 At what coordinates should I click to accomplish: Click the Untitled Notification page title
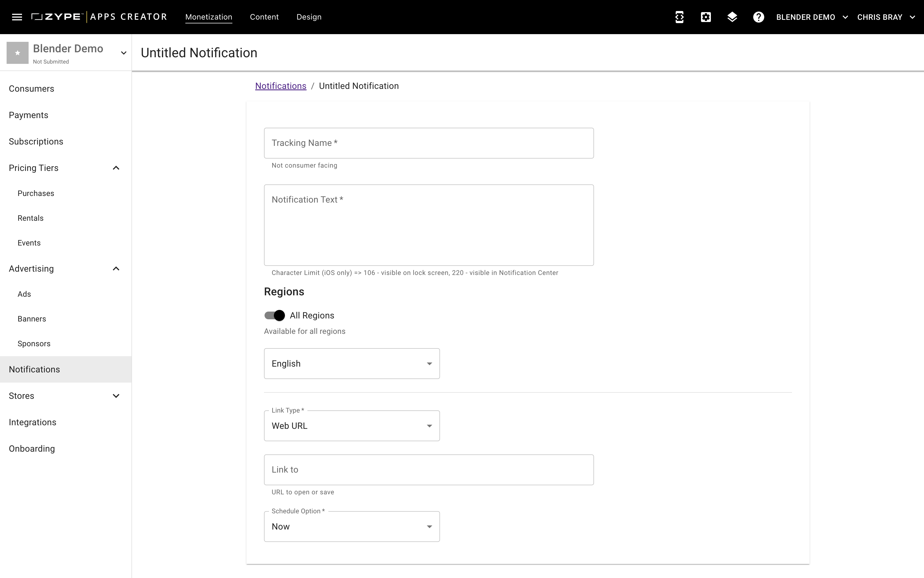(199, 53)
